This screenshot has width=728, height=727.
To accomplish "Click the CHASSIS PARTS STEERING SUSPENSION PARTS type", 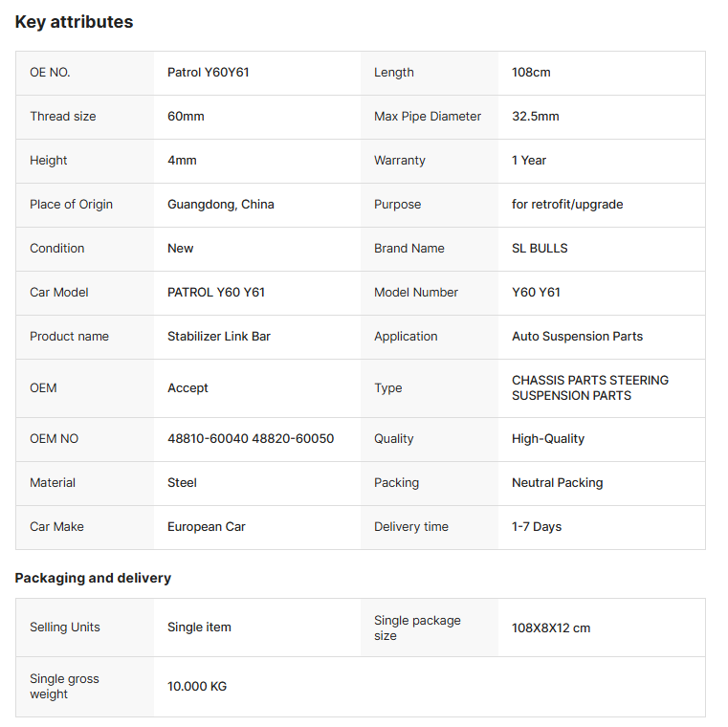I will tap(589, 387).
